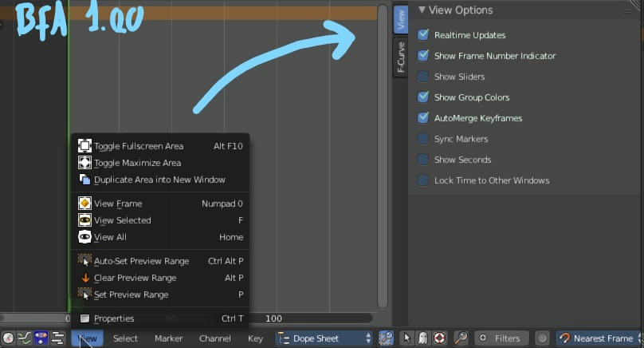
Task: Turn off Show Group Colors
Action: [423, 97]
